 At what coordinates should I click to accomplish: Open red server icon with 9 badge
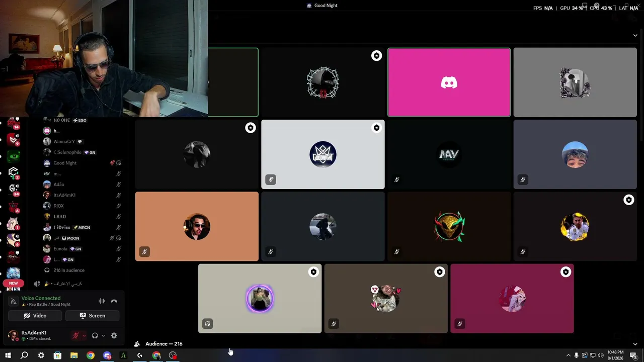(14, 139)
